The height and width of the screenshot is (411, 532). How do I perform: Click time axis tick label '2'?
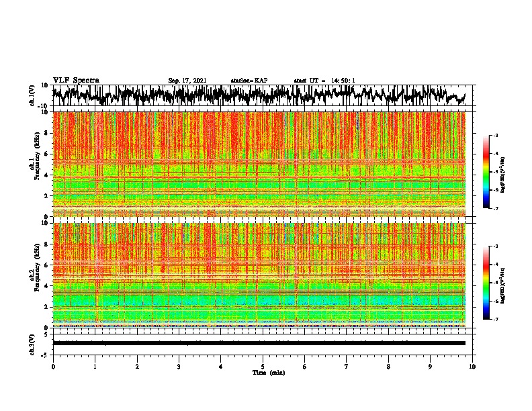[x=137, y=367]
